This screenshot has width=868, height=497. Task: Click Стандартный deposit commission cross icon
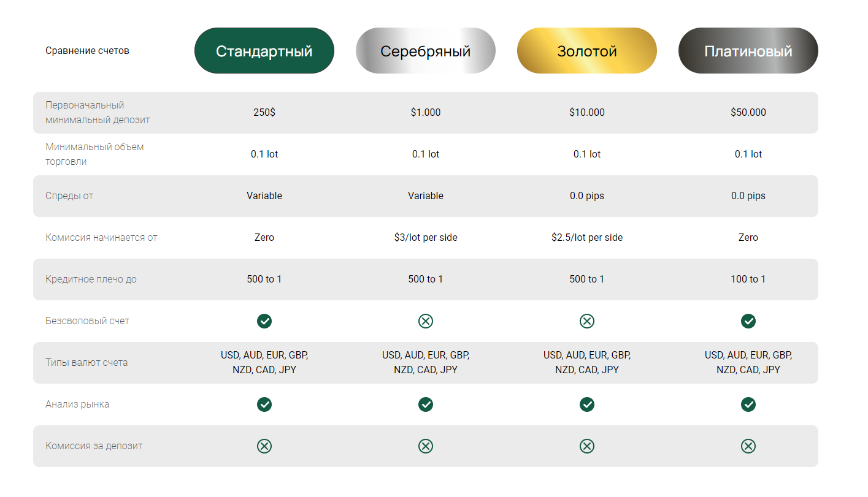point(264,446)
